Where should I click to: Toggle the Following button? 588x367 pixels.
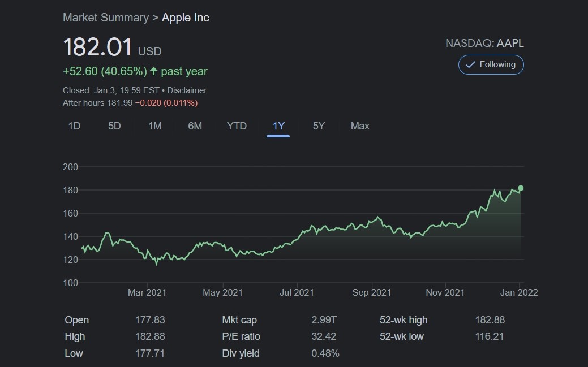(x=491, y=64)
